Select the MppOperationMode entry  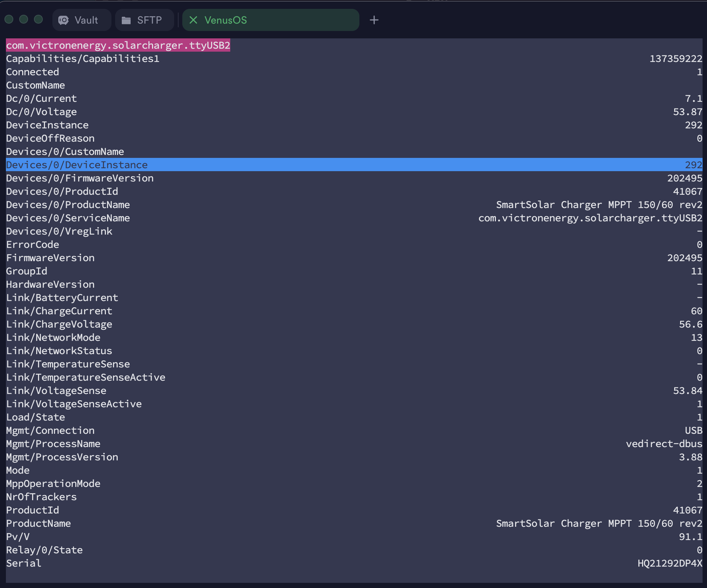53,484
